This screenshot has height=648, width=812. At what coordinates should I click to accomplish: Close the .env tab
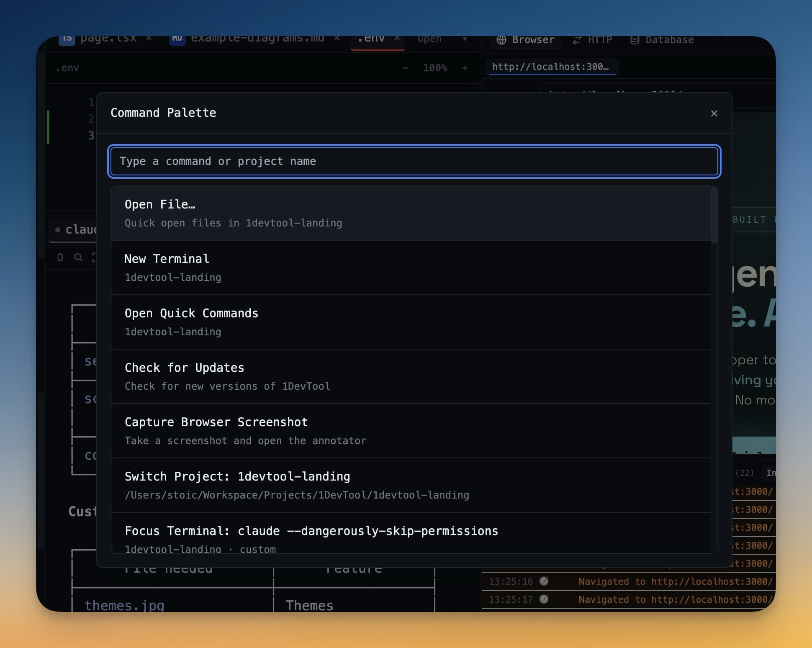click(x=397, y=38)
